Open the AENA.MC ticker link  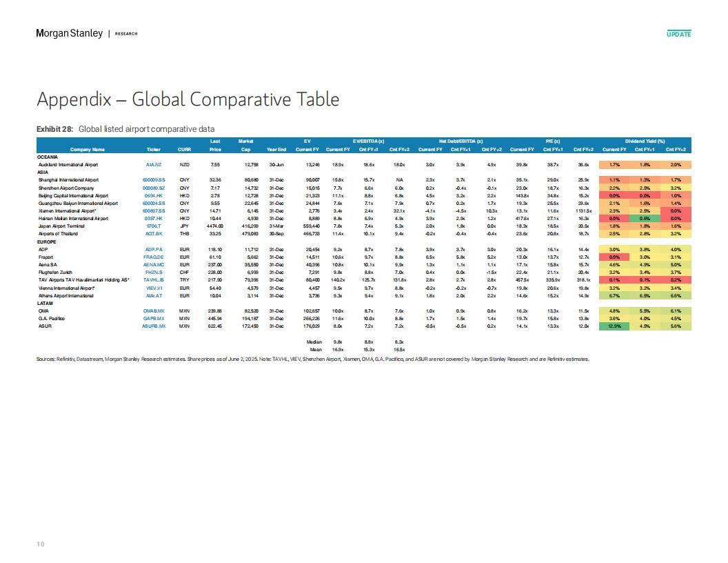[x=154, y=265]
